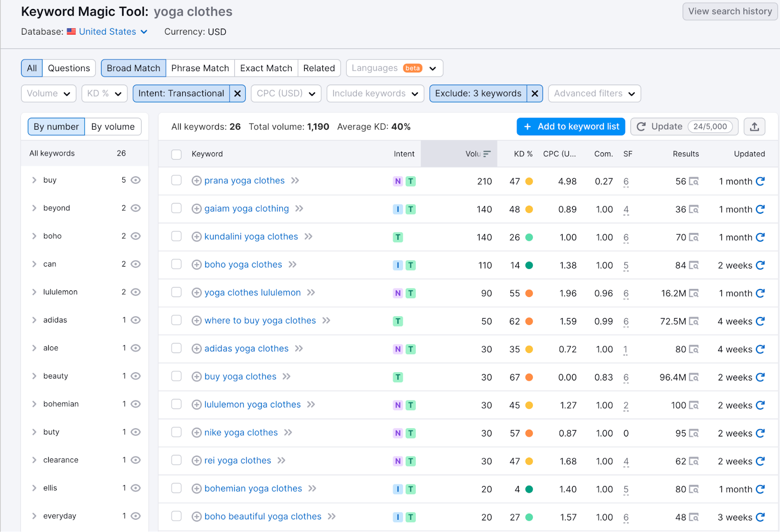Switch groups to By volume

pyautogui.click(x=113, y=127)
